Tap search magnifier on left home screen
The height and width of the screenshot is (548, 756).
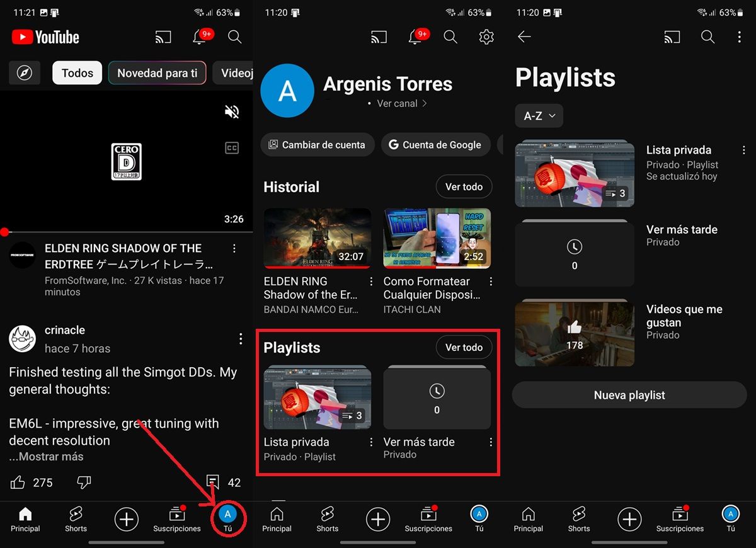tap(234, 37)
